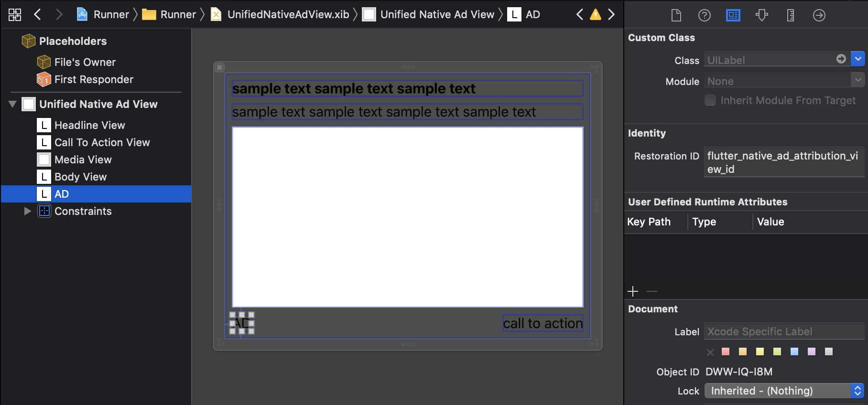Select the AD label on canvas
Screen dimensions: 868x405
pyautogui.click(x=242, y=323)
